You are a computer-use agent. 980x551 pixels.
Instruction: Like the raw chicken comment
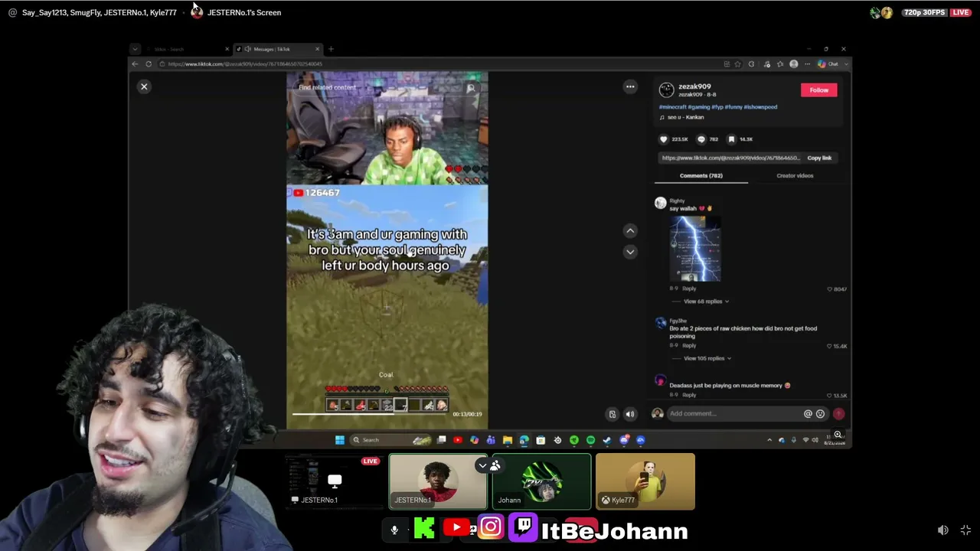point(830,346)
